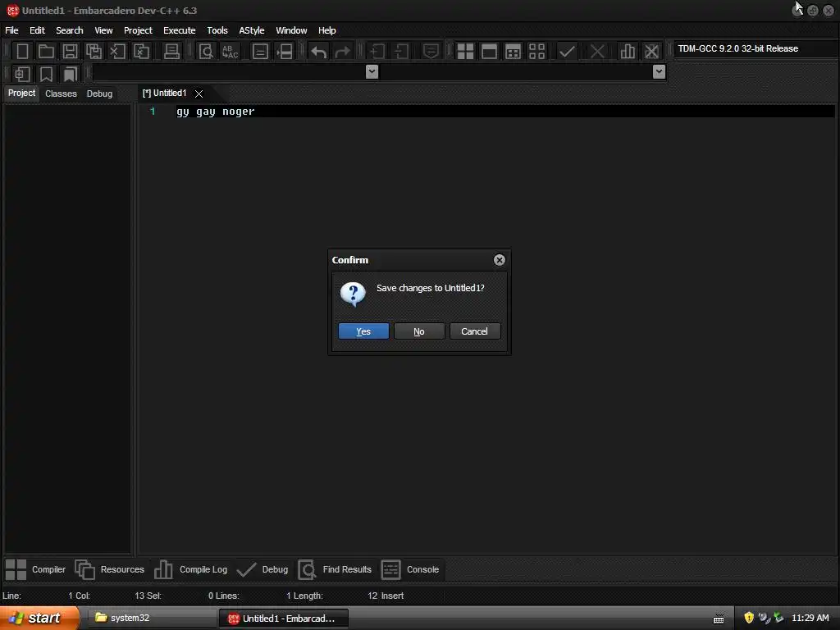
Task: Open the Console bottom panel tab
Action: [410, 569]
